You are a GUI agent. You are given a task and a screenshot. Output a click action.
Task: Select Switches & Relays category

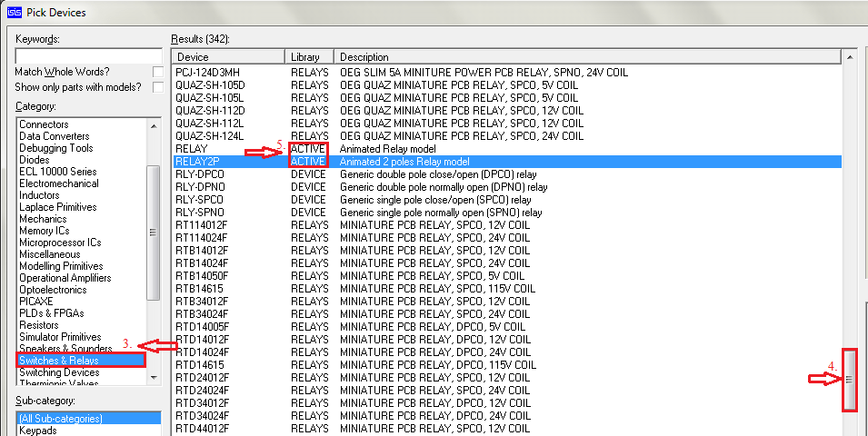81,361
